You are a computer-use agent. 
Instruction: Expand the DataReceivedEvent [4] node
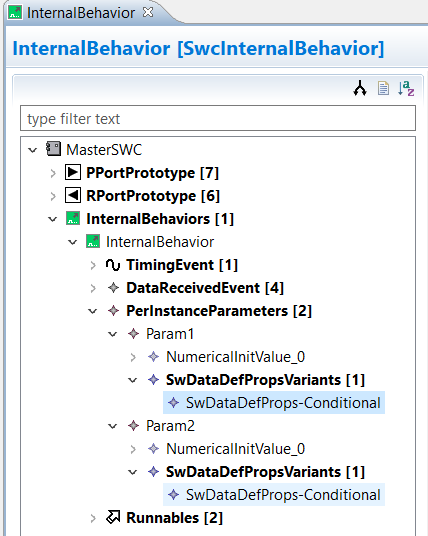(93, 289)
